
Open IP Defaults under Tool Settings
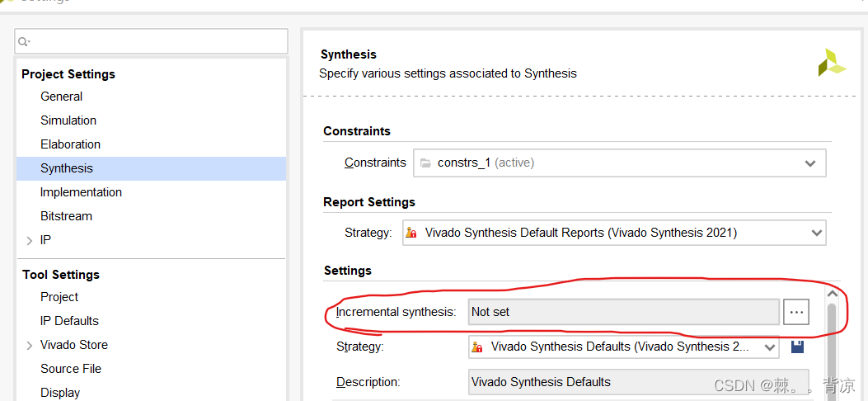point(69,321)
